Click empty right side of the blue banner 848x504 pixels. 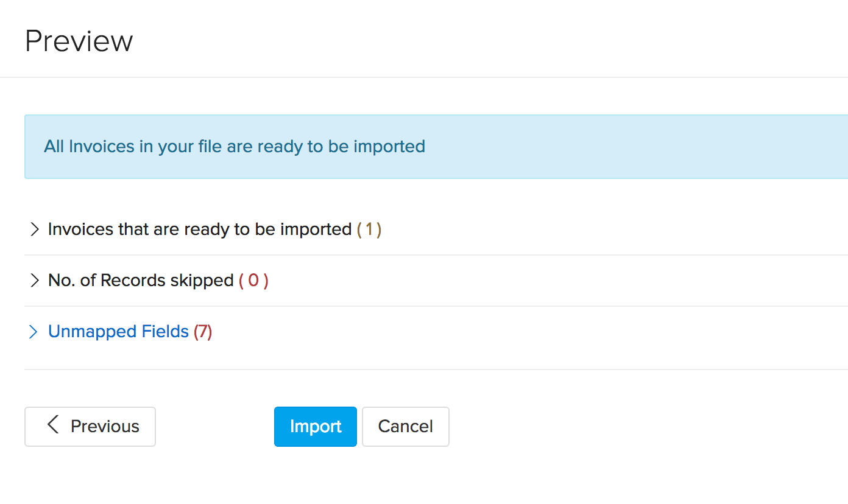click(x=670, y=147)
